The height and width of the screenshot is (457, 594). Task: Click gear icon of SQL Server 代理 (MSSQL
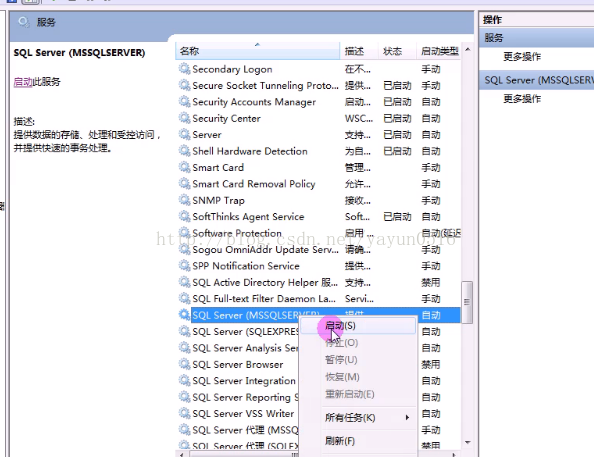pyautogui.click(x=184, y=430)
